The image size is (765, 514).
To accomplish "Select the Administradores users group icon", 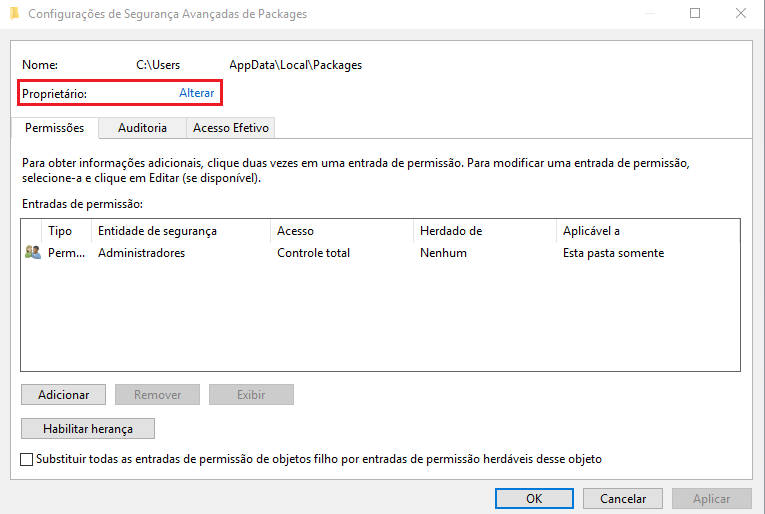I will tap(33, 253).
